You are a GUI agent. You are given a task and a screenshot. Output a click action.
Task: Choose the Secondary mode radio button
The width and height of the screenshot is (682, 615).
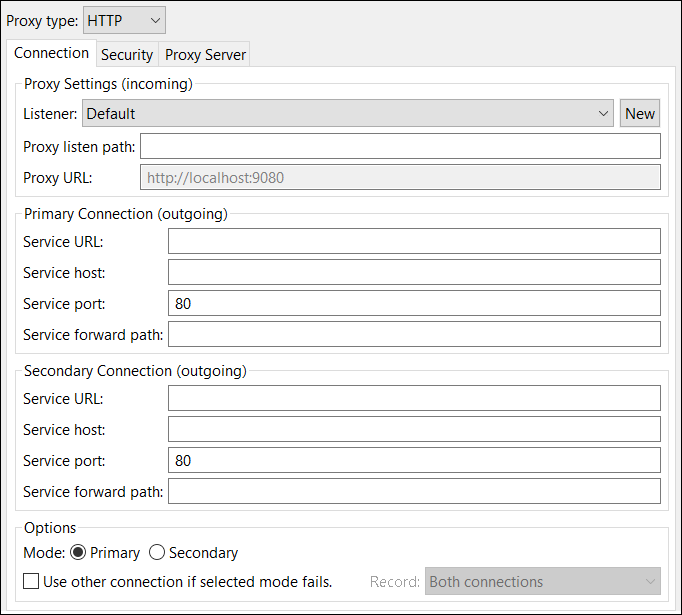pyautogui.click(x=157, y=552)
